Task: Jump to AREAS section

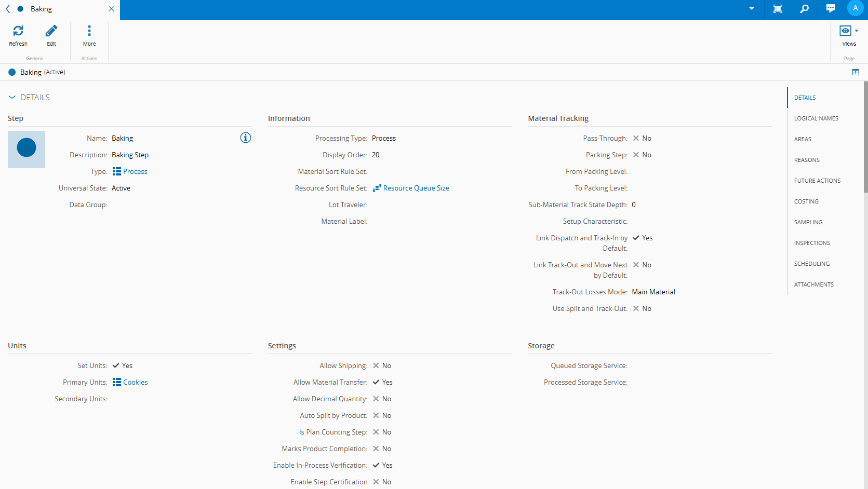Action: coord(803,139)
